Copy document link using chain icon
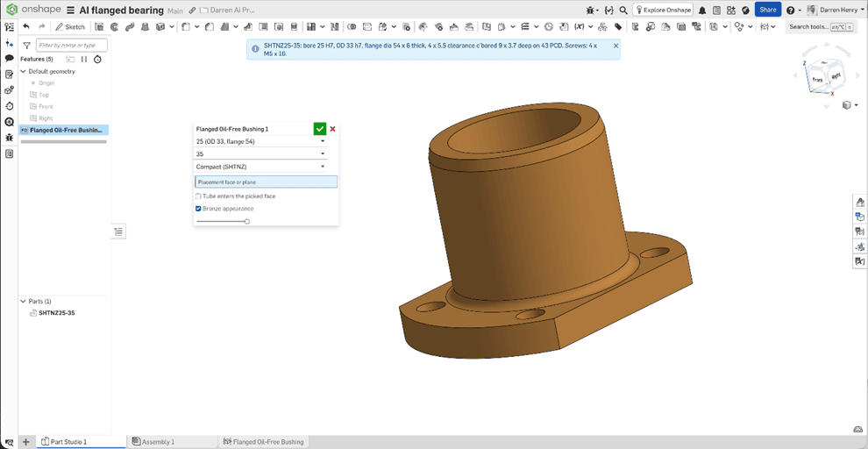Viewport: 868px width, 449px height. point(191,11)
